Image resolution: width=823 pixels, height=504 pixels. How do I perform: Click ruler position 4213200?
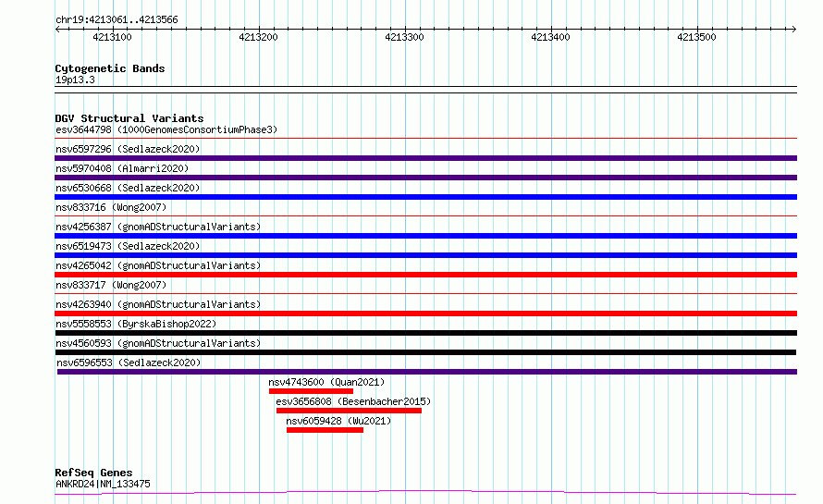(x=258, y=37)
